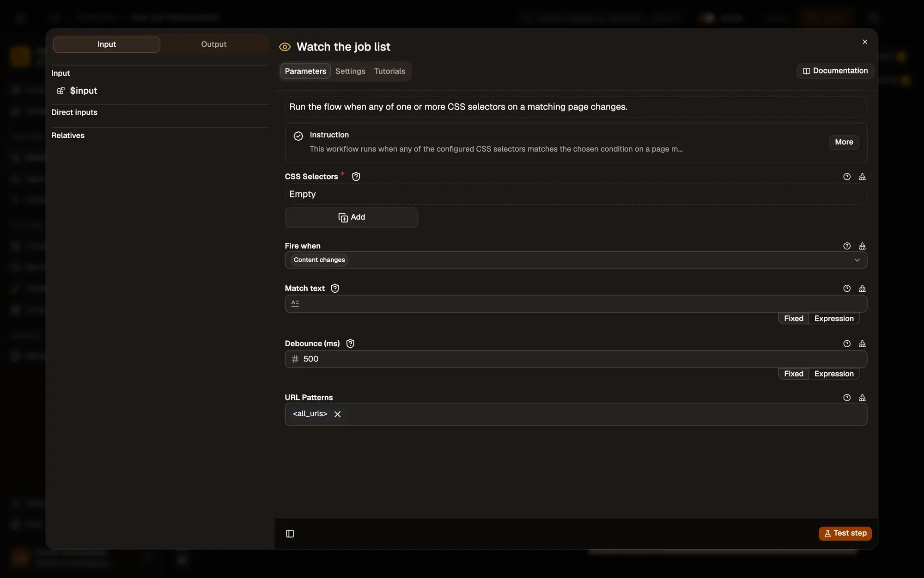Open help for Fire when
Screen dimensions: 924x578
[x=847, y=246]
